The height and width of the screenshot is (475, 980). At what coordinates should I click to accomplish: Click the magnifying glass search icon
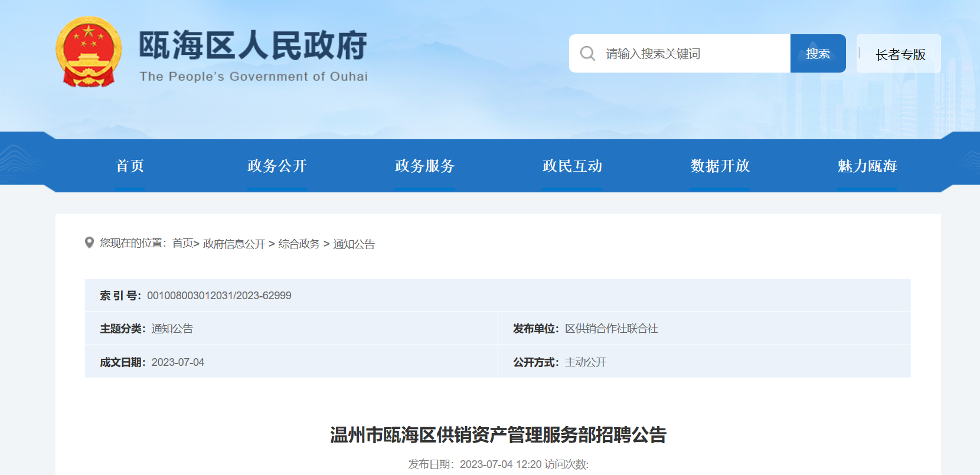(587, 54)
